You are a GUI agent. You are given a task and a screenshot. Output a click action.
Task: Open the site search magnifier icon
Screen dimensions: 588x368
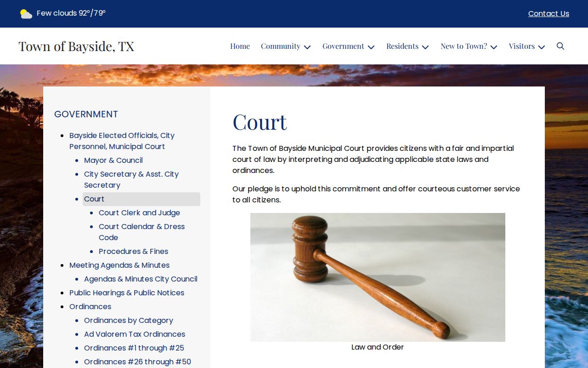pyautogui.click(x=560, y=46)
